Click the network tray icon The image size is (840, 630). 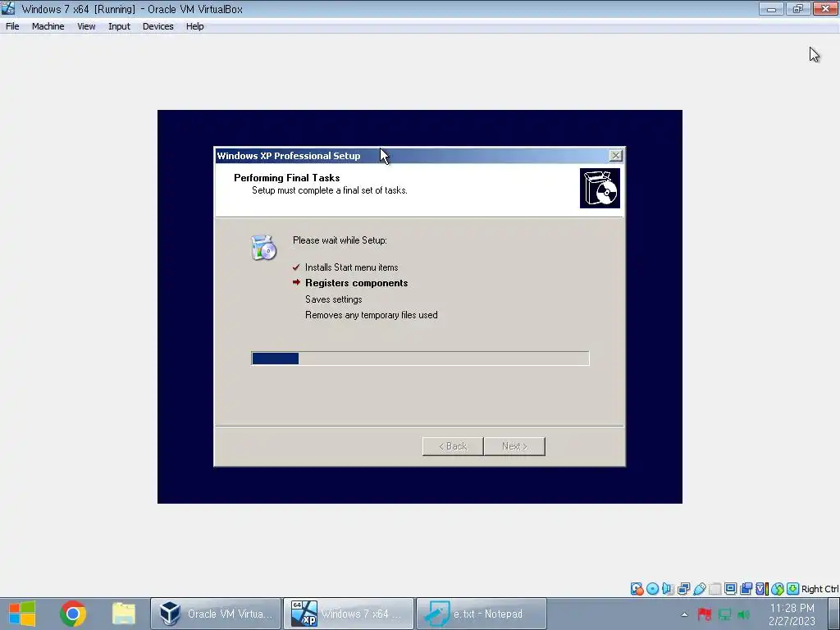724,614
